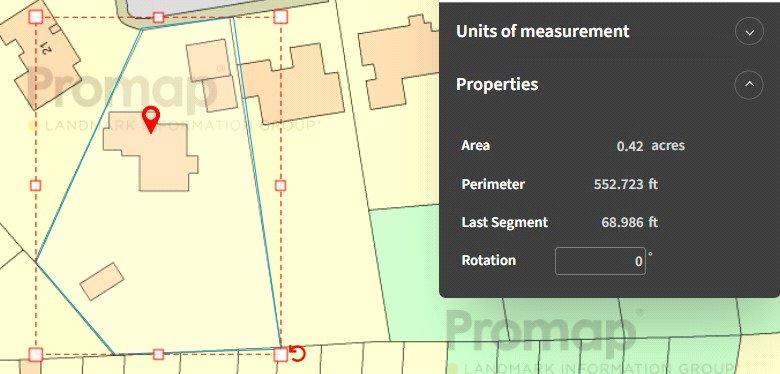This screenshot has height=374, width=780.
Task: Click the Properties heading
Action: 497,84
